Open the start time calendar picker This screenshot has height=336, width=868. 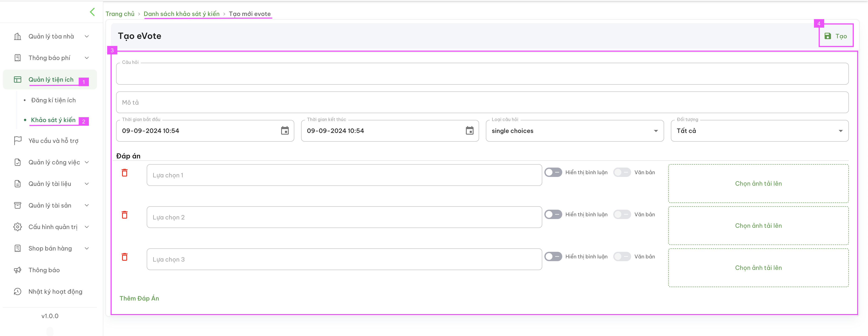tap(285, 130)
